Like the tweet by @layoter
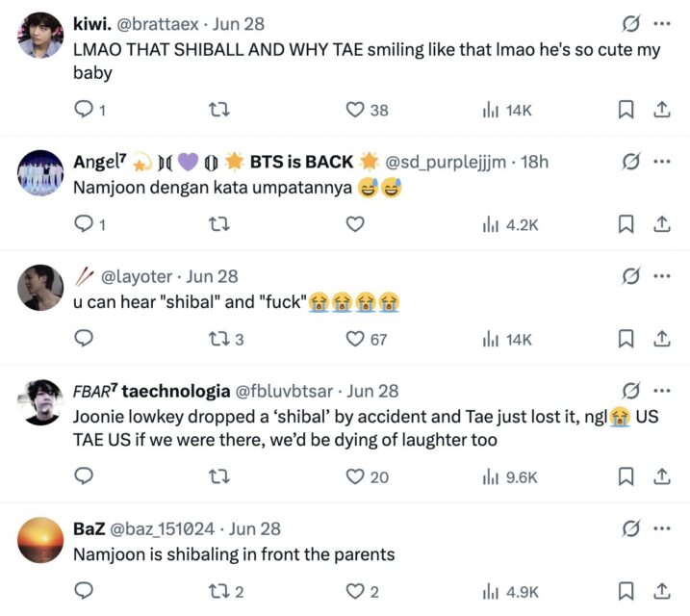Image resolution: width=690 pixels, height=616 pixels. coord(356,338)
